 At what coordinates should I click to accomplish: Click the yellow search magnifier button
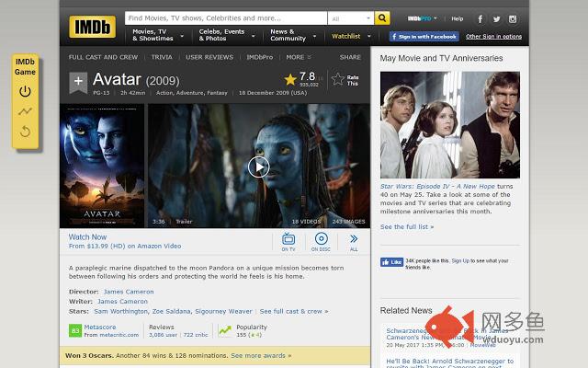(382, 18)
